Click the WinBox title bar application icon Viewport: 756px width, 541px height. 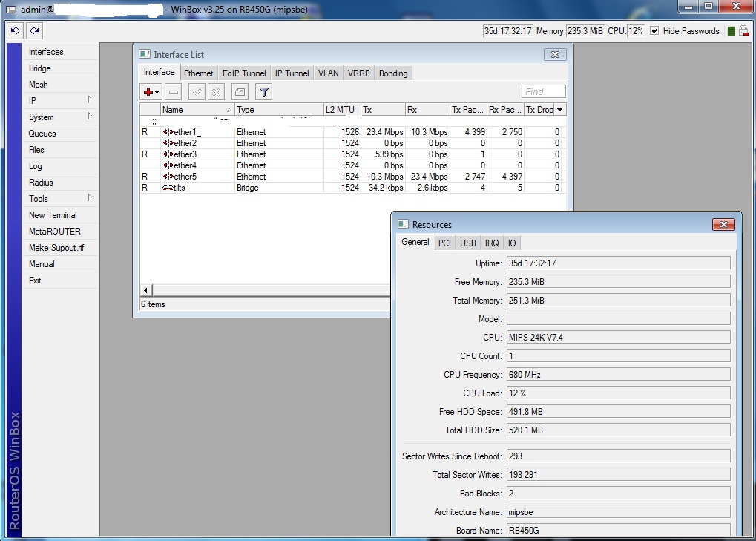pos(11,9)
